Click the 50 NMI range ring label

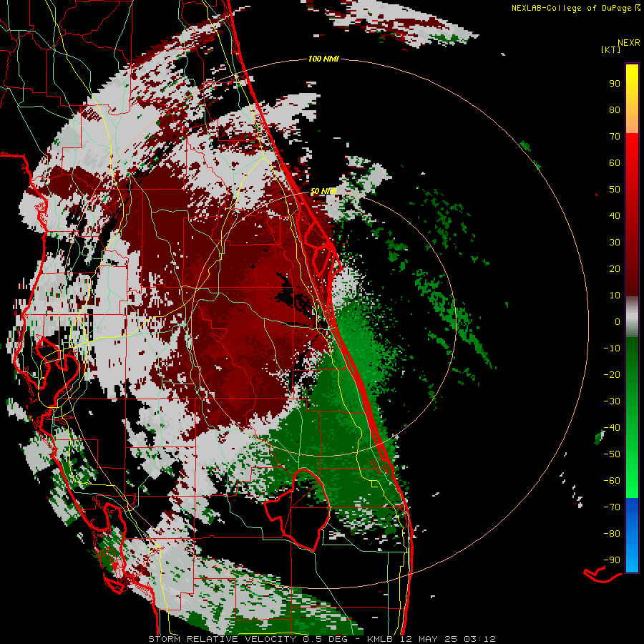tap(323, 191)
